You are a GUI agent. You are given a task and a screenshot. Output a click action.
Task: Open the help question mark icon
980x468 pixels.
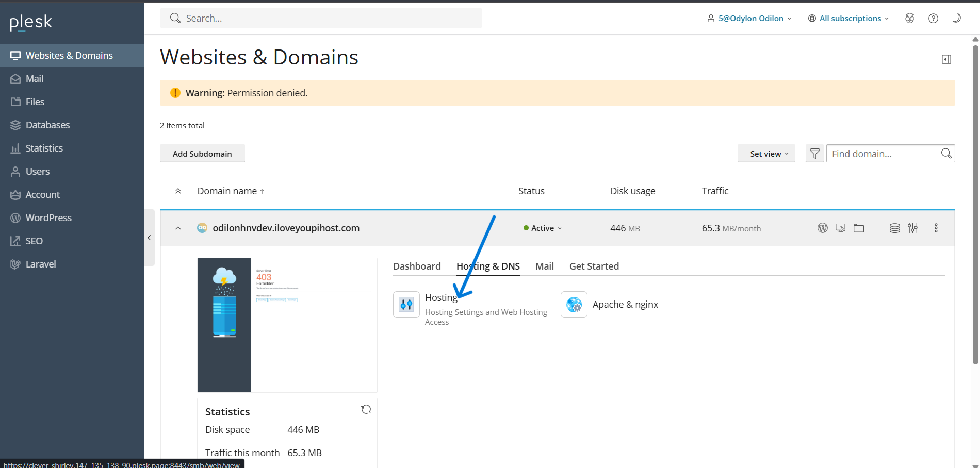(933, 18)
